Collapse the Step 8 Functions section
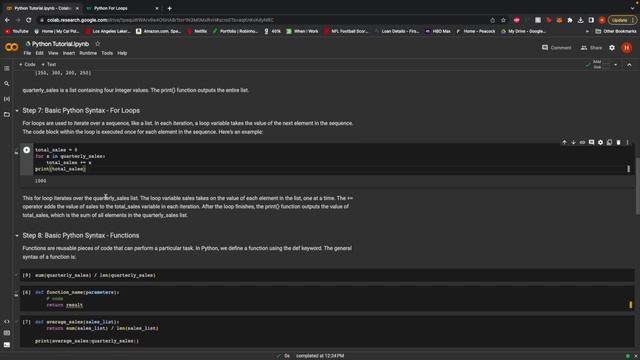This screenshot has width=640, height=360. pyautogui.click(x=17, y=236)
